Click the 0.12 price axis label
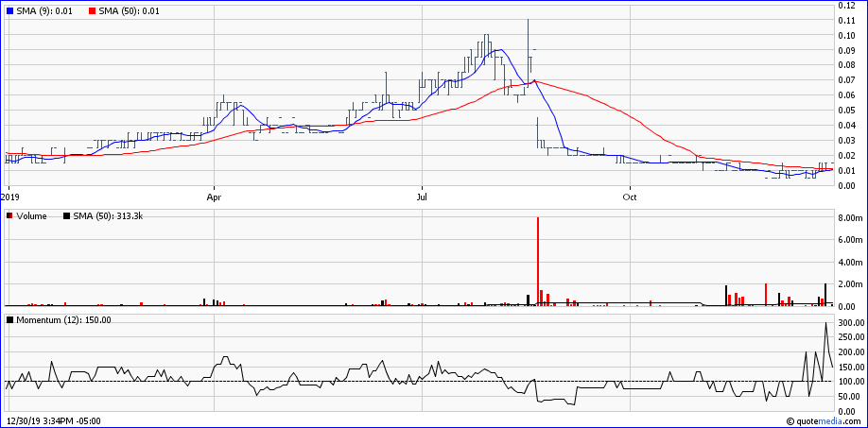868x428 pixels. pos(846,6)
